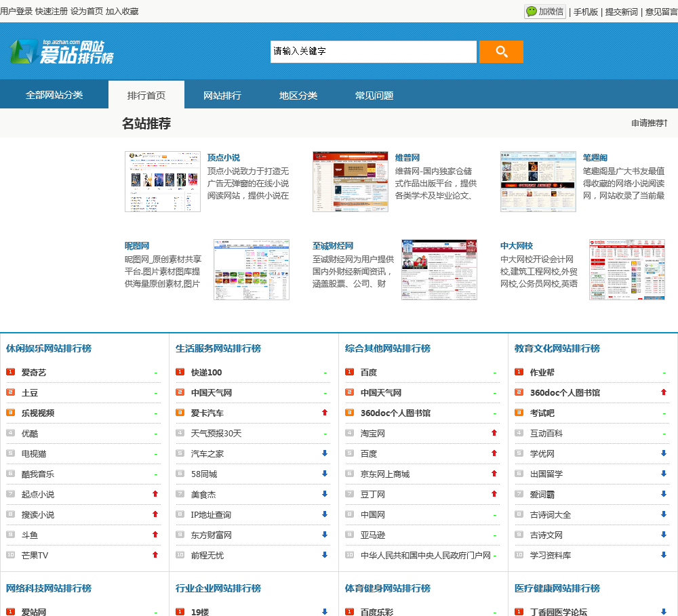Click the 爱站网站排行榜 logo

[x=62, y=52]
